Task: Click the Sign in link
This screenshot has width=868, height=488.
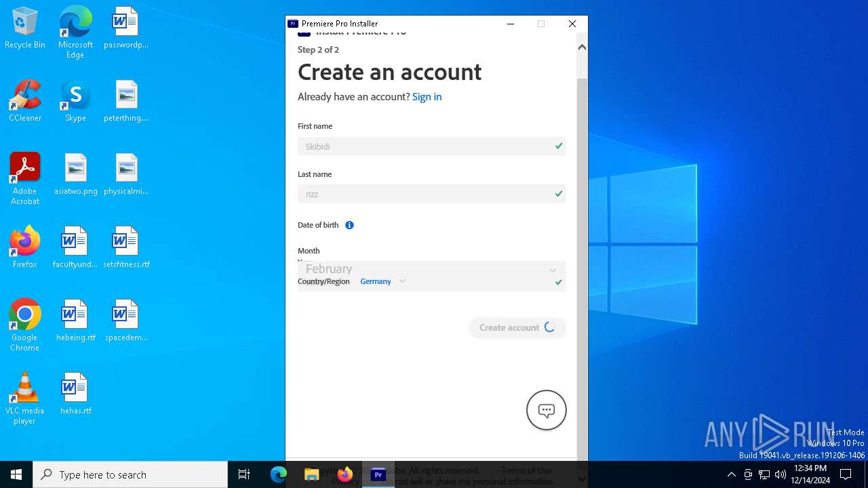Action: point(427,97)
